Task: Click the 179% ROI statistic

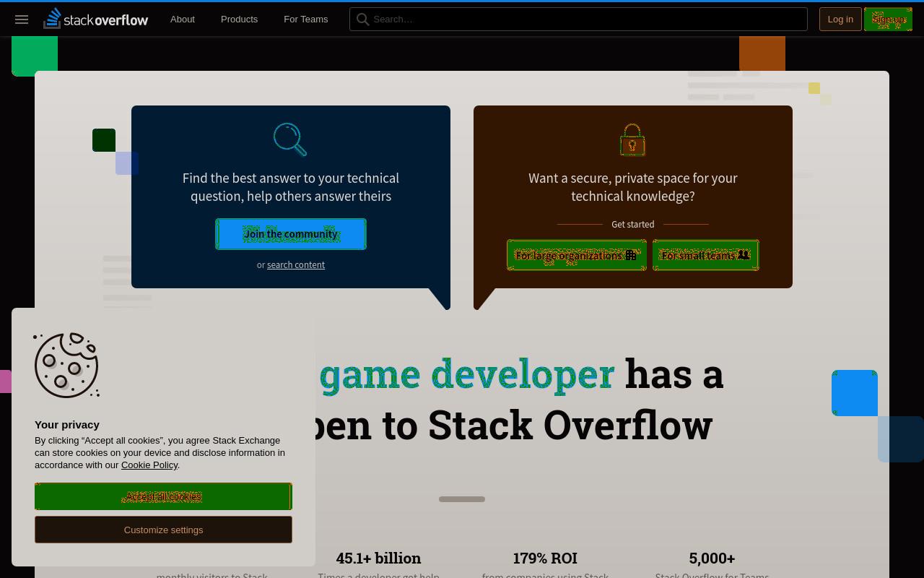Action: 545,558
